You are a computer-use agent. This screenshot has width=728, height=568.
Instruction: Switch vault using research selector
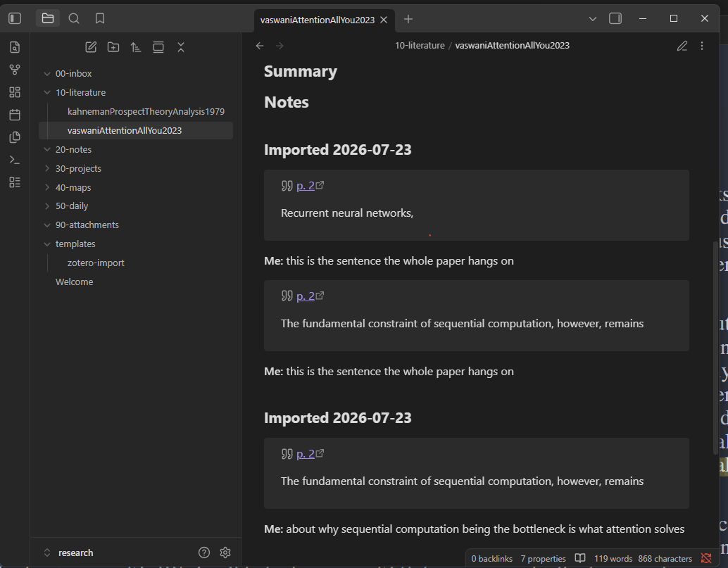point(69,553)
